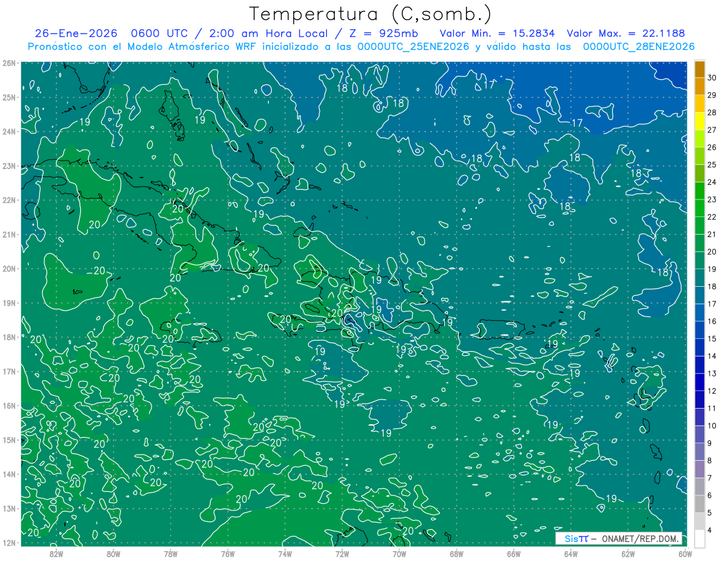Click the "Valor Min. = 15.2834" value
728x562 pixels.
pos(497,33)
